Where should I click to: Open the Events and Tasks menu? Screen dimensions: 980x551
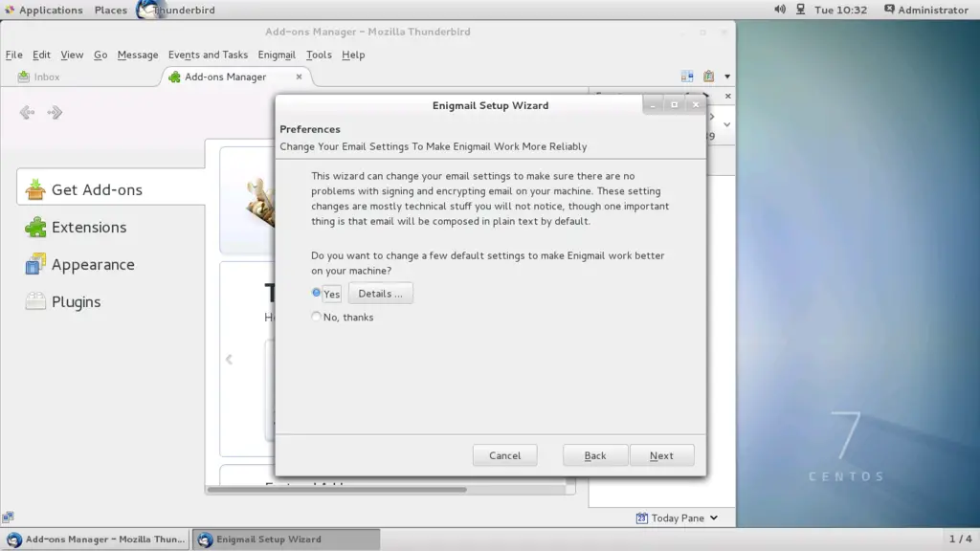point(208,55)
